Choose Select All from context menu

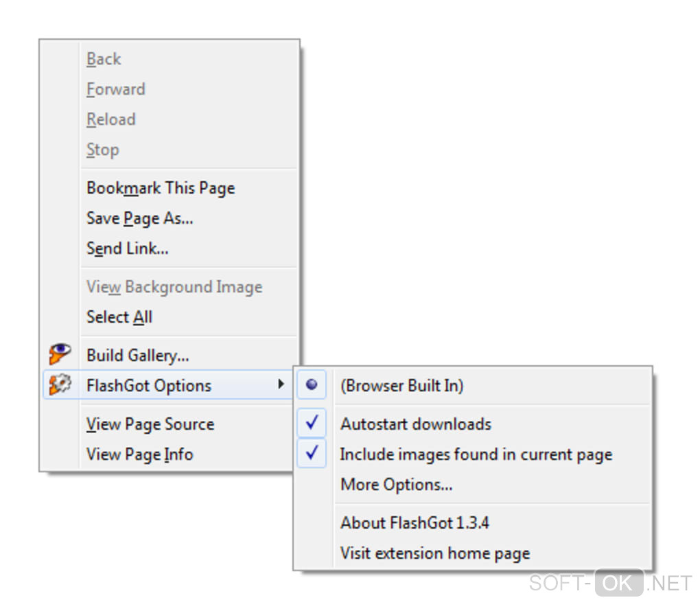[119, 317]
